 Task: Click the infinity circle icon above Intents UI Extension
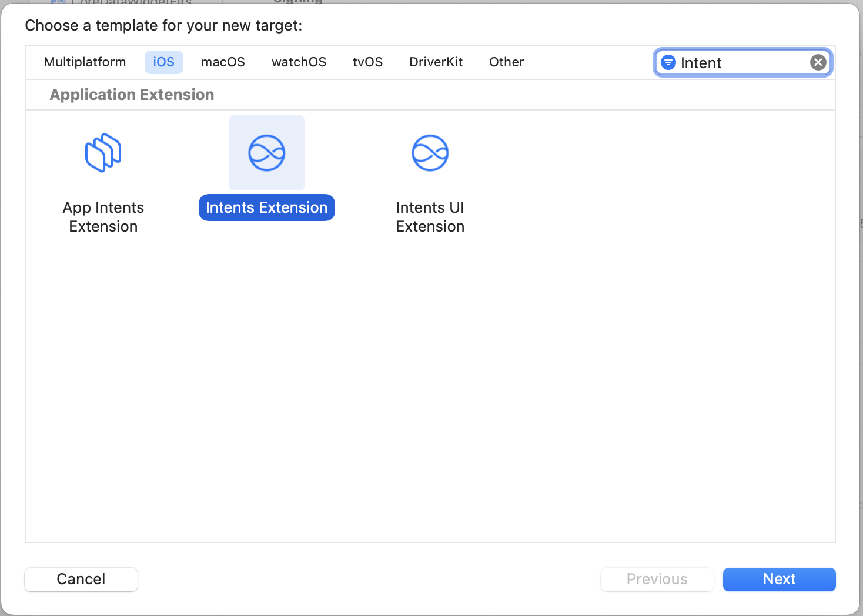(430, 153)
